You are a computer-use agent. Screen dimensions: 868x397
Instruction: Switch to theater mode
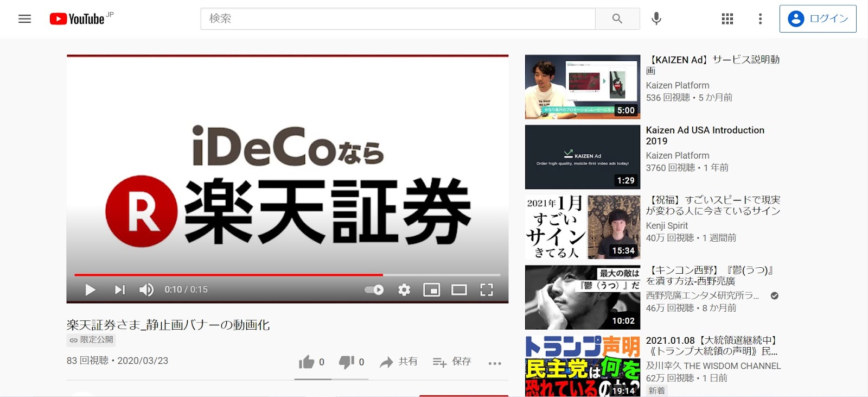(459, 289)
